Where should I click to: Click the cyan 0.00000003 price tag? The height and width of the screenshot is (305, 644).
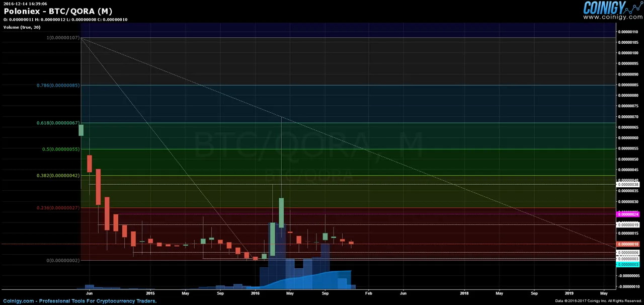tap(628, 264)
